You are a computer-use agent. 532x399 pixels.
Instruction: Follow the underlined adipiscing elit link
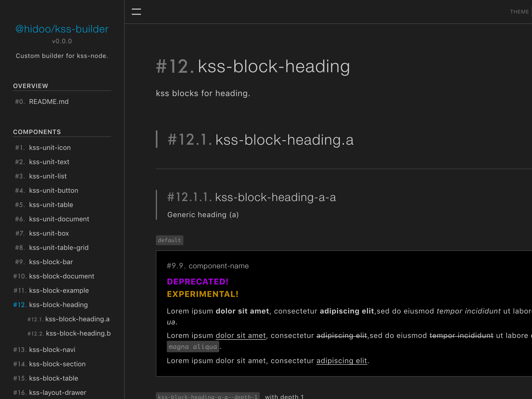(x=341, y=361)
